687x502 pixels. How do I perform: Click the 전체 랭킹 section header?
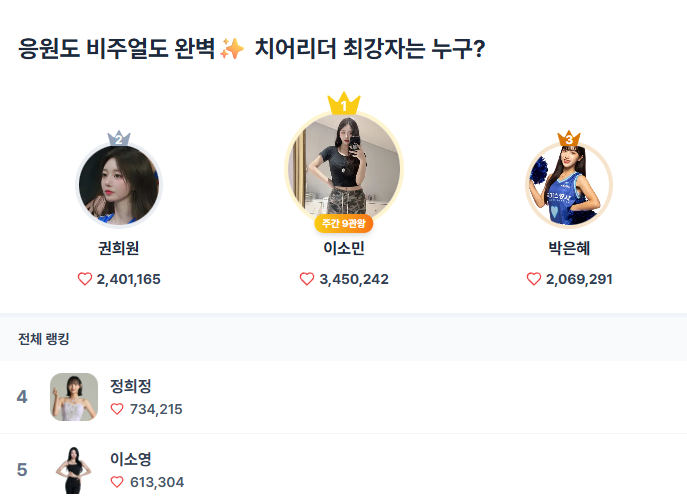pyautogui.click(x=44, y=339)
